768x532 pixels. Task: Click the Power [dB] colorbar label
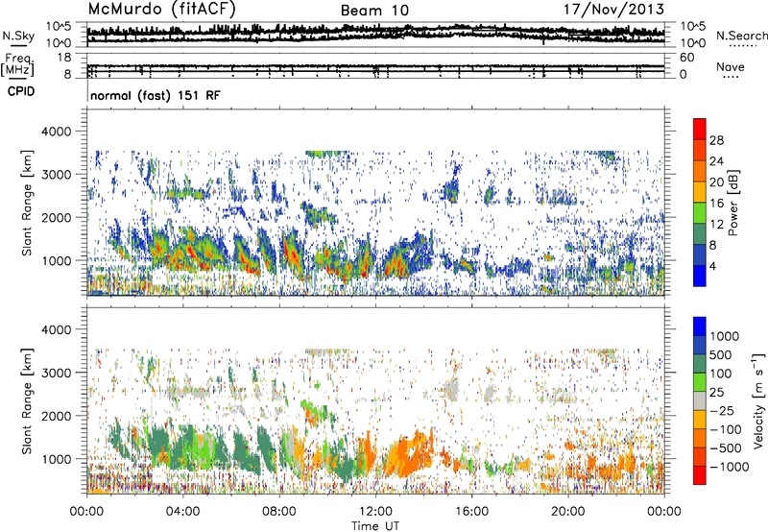point(733,203)
